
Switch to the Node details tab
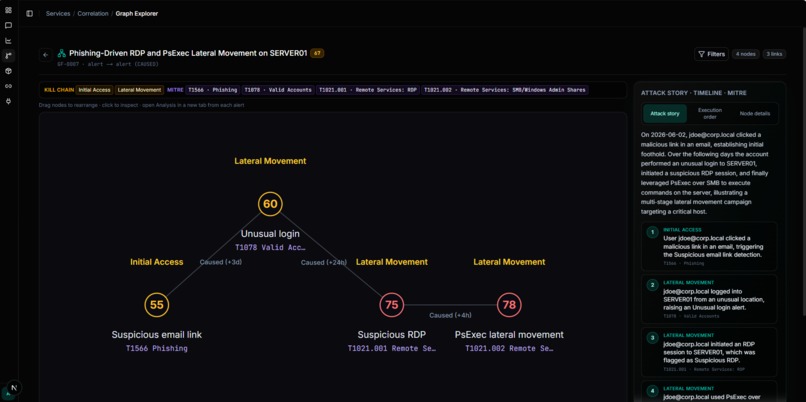(755, 114)
